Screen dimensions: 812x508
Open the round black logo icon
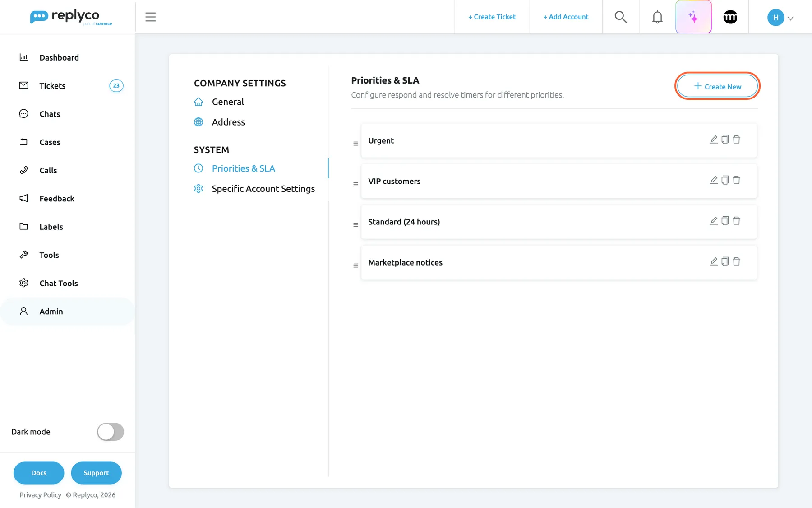730,17
